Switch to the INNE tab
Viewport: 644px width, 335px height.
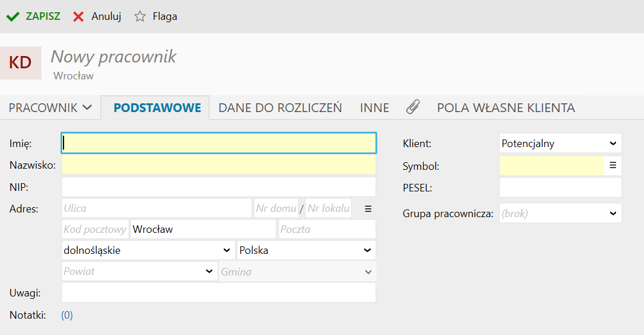pyautogui.click(x=375, y=108)
